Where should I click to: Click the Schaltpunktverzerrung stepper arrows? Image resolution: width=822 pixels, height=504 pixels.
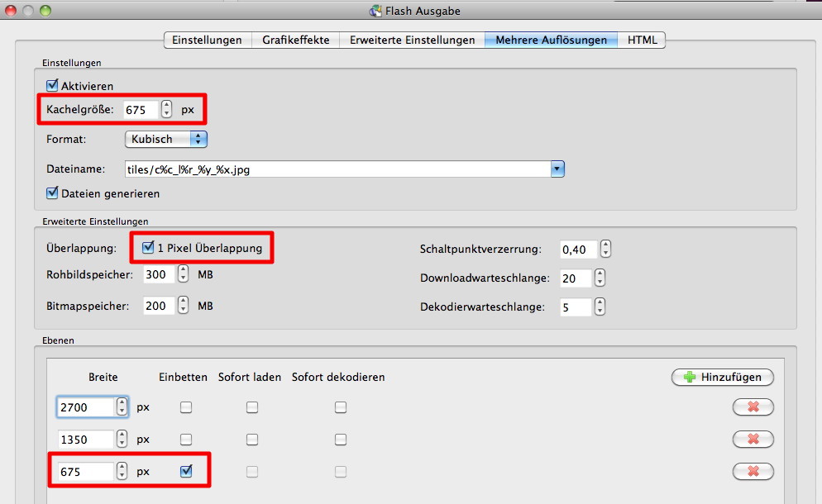point(605,249)
